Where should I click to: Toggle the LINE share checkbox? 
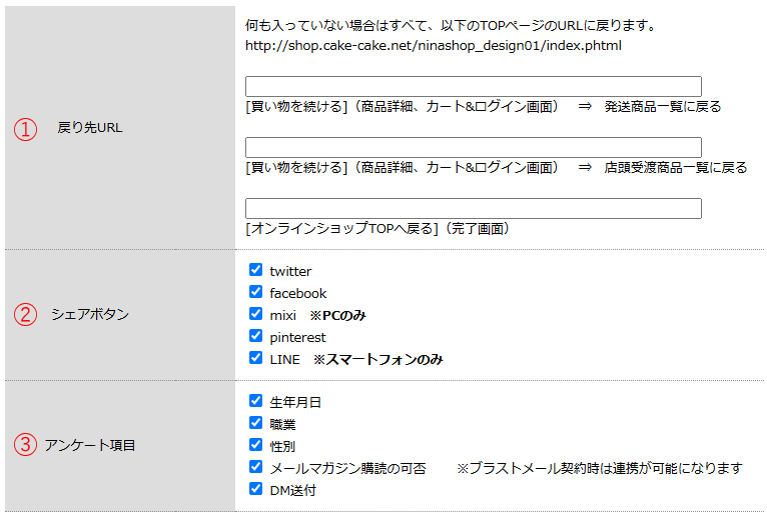pos(256,358)
